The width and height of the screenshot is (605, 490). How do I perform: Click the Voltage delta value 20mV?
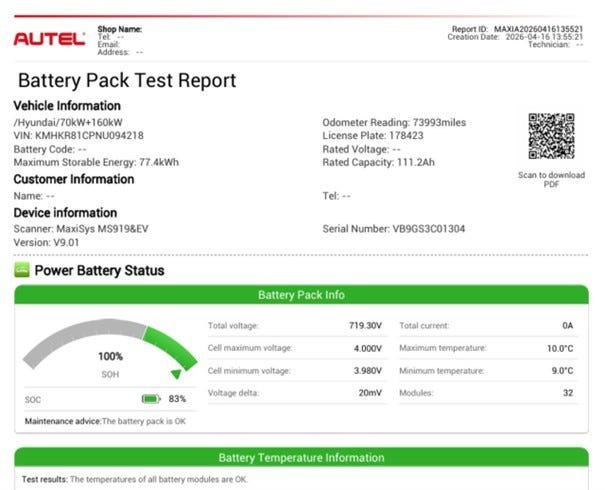(x=370, y=393)
